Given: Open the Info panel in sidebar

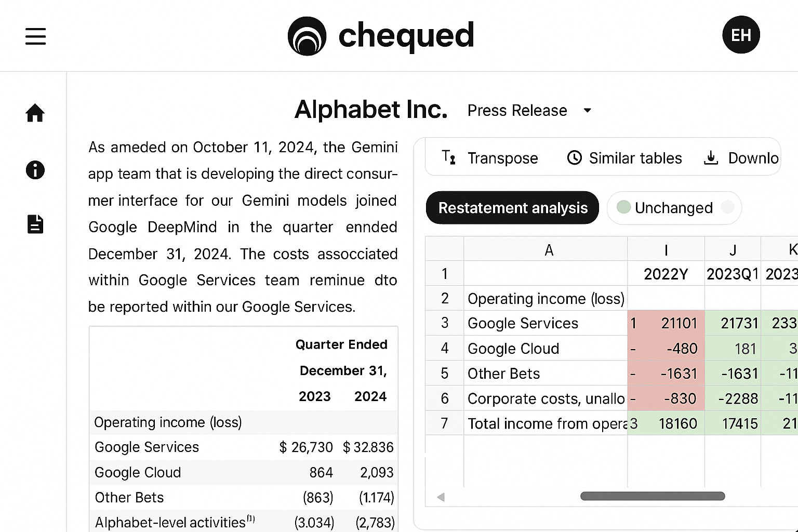Looking at the screenshot, I should tap(34, 170).
